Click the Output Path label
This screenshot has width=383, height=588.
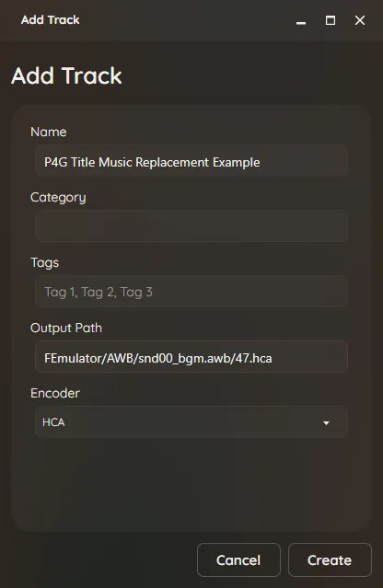(66, 329)
